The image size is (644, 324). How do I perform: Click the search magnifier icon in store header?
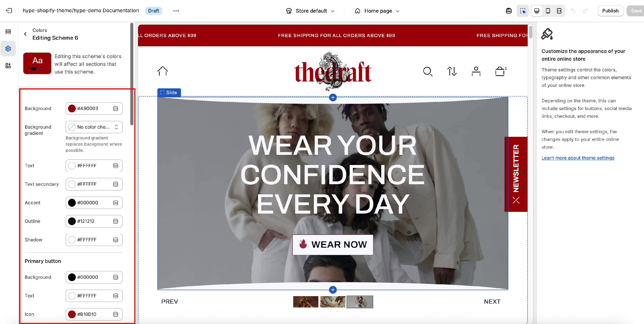(428, 71)
